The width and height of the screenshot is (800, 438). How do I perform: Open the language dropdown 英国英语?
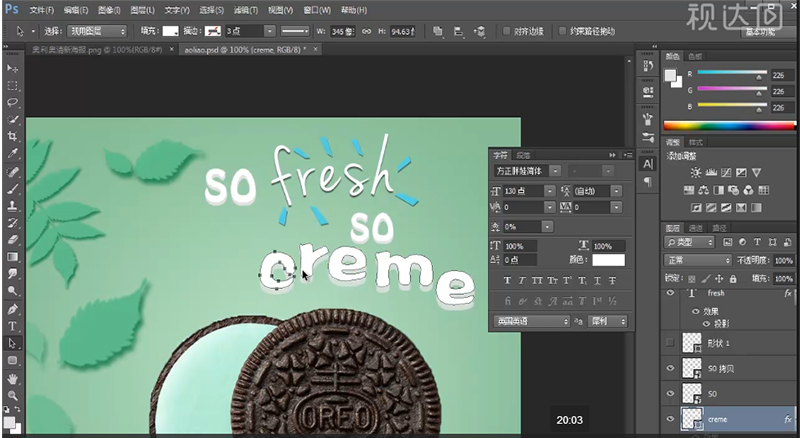(531, 321)
